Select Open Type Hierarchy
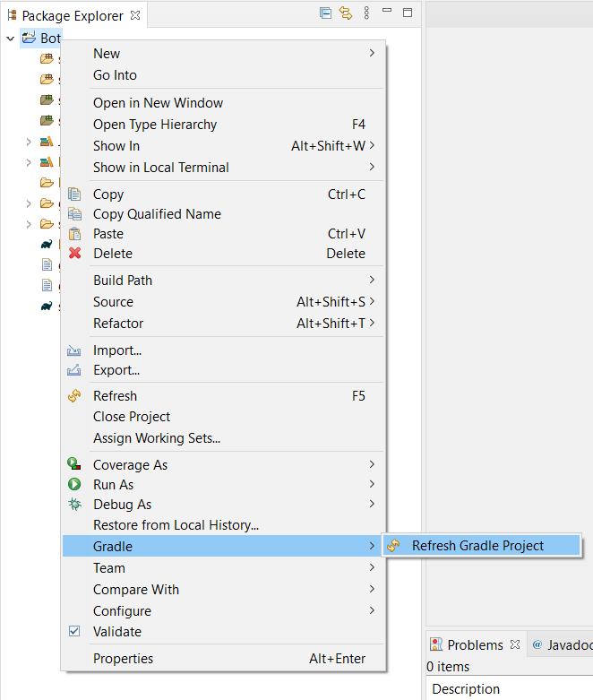The width and height of the screenshot is (593, 700). click(x=223, y=124)
